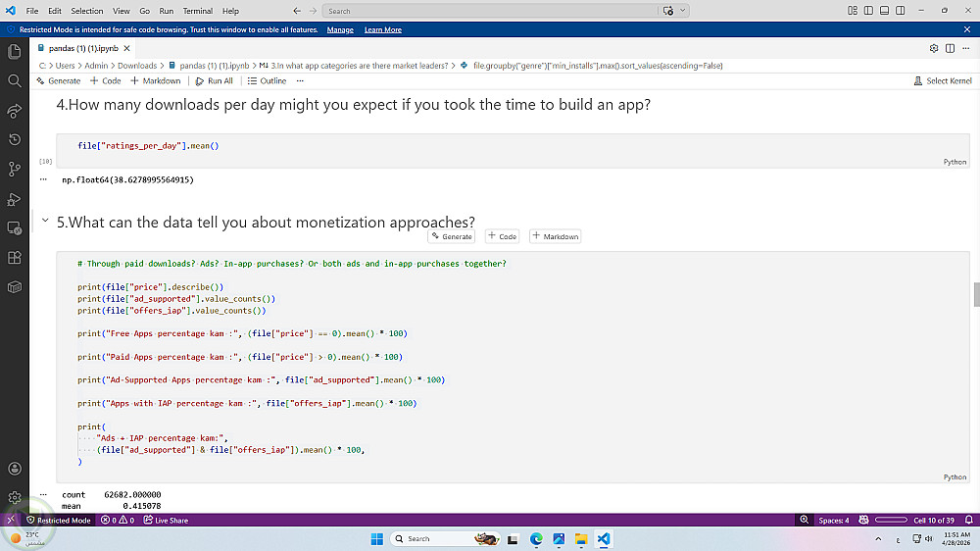Click the Run All button
Screen dimensions: 980x551
point(215,80)
